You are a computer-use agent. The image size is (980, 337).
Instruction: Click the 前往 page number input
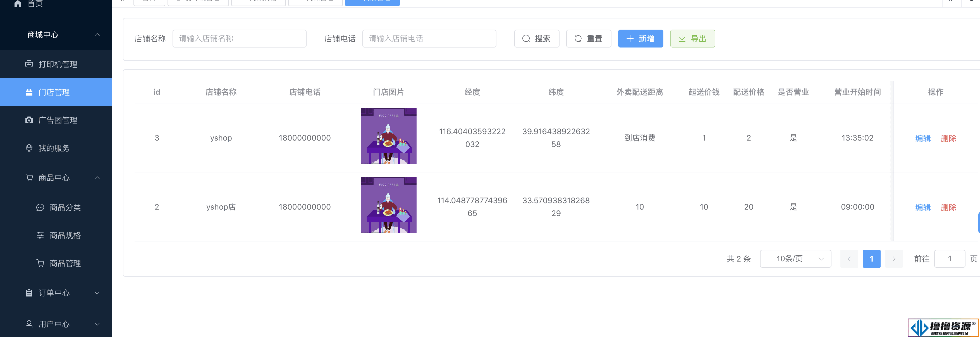tap(950, 259)
